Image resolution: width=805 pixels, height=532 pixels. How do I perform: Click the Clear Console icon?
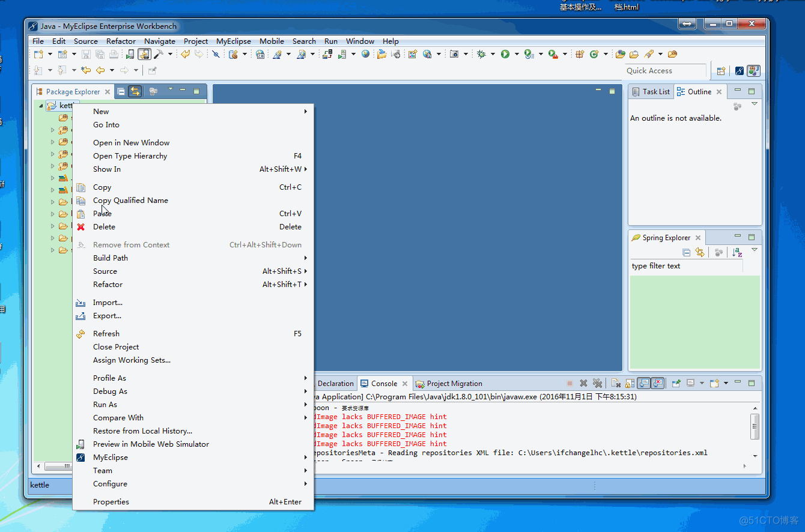[616, 383]
